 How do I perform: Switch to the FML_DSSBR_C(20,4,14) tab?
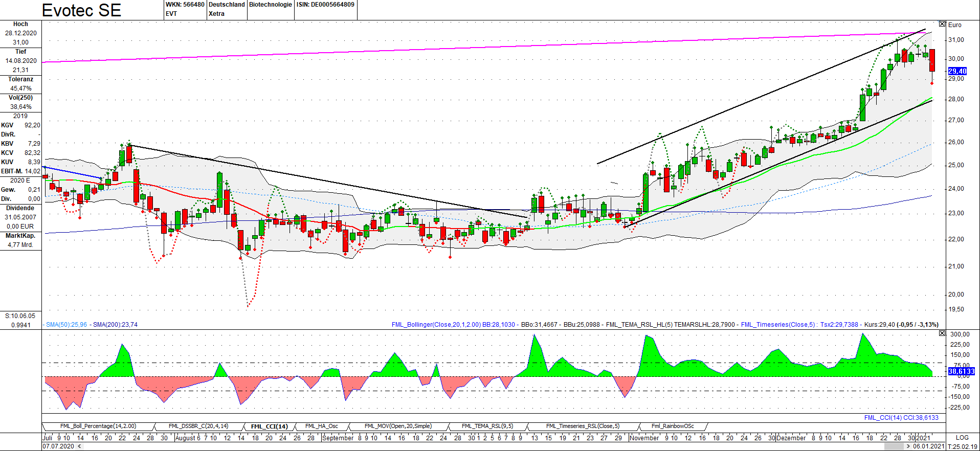pos(198,426)
